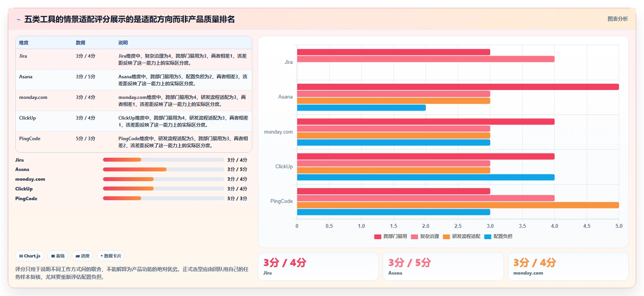Toggle the 跨部门易用 legend item
Viewport: 644px width, 296px height.
coord(390,236)
